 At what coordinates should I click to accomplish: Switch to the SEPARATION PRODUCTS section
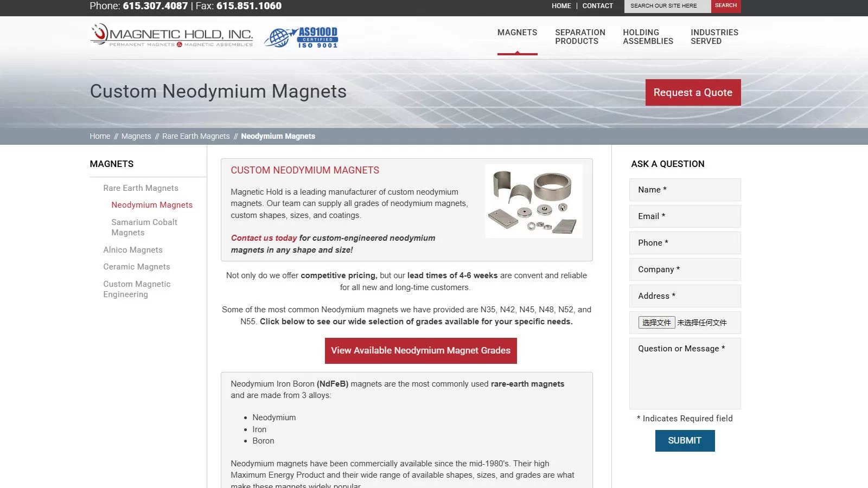coord(579,36)
